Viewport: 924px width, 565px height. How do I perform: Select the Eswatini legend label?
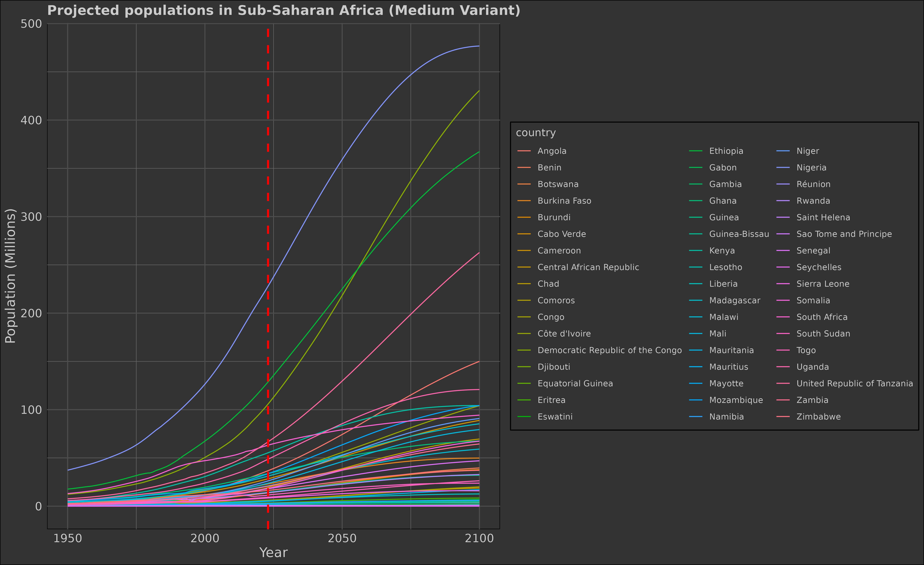(x=555, y=417)
